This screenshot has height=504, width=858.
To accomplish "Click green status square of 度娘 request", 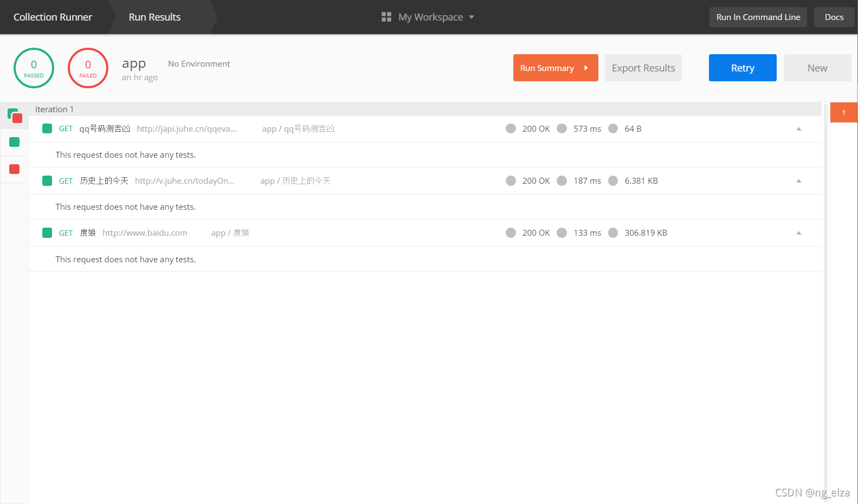I will tap(47, 232).
